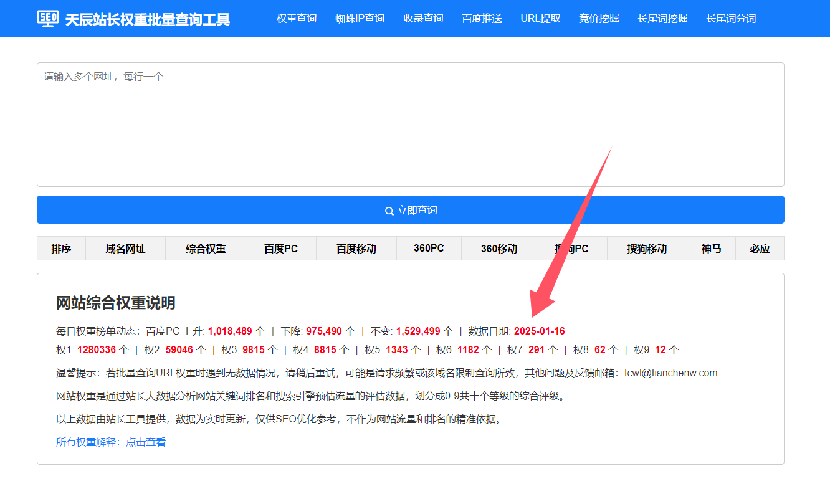Open the 长尾词分词 nav link
This screenshot has height=504, width=830.
point(732,19)
